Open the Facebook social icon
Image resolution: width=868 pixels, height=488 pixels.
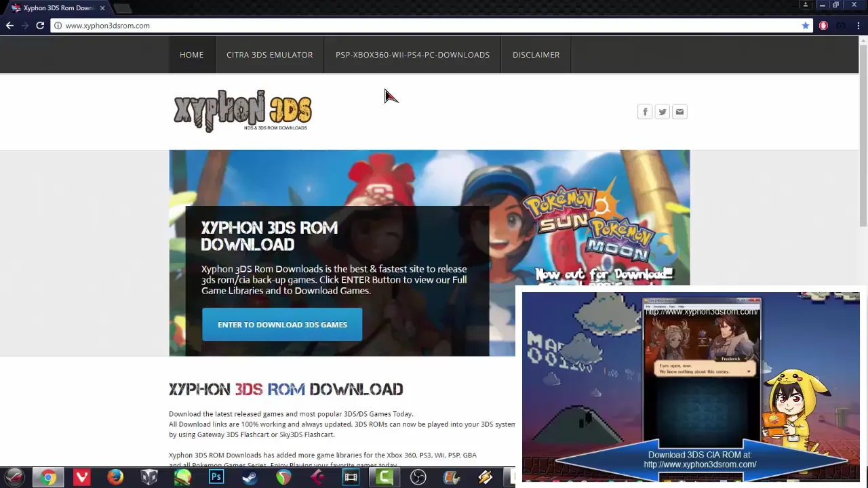[645, 112]
